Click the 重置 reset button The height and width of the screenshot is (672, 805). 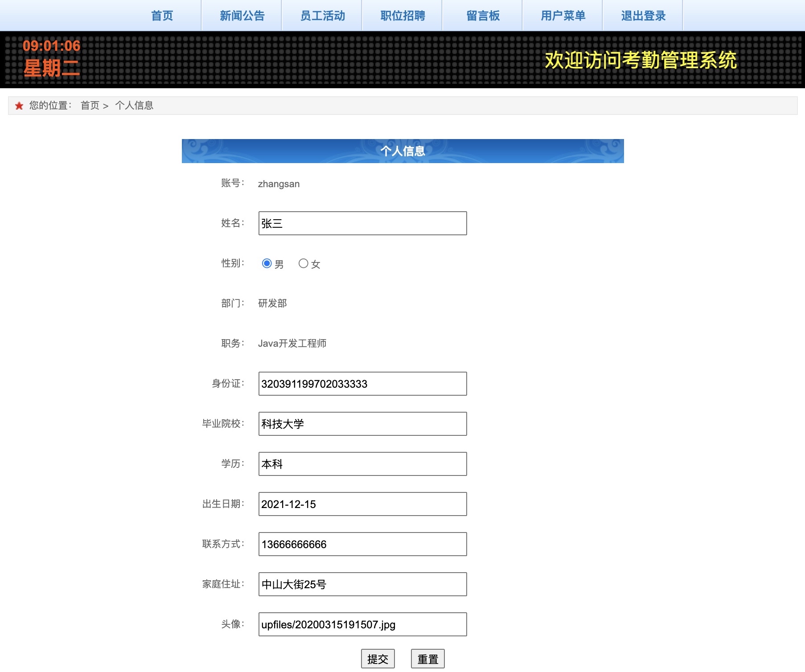click(427, 658)
